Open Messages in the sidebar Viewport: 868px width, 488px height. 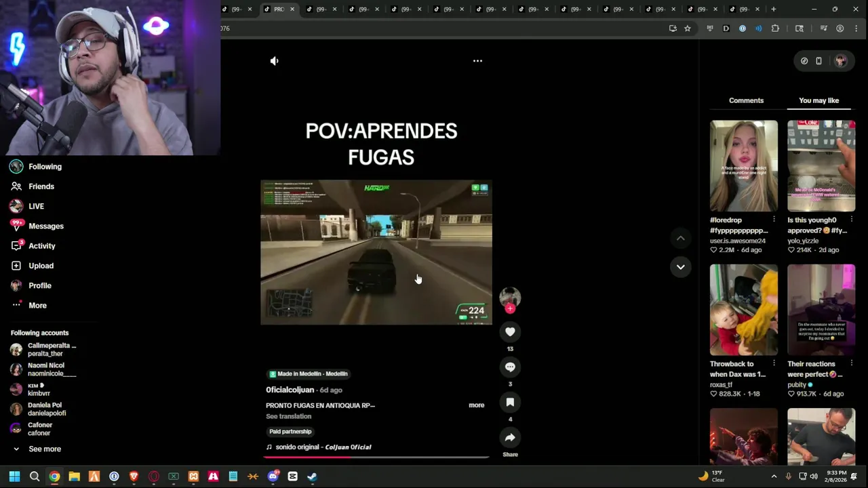click(x=45, y=226)
